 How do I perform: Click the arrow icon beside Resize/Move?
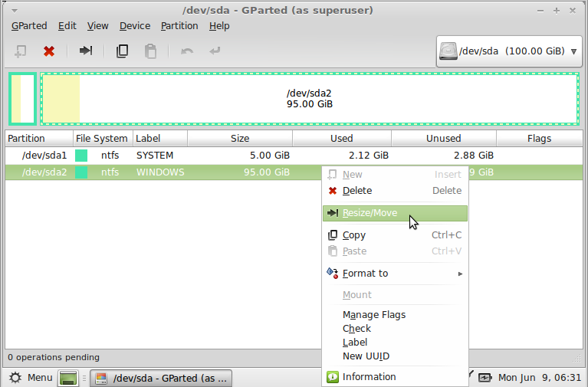(x=333, y=213)
